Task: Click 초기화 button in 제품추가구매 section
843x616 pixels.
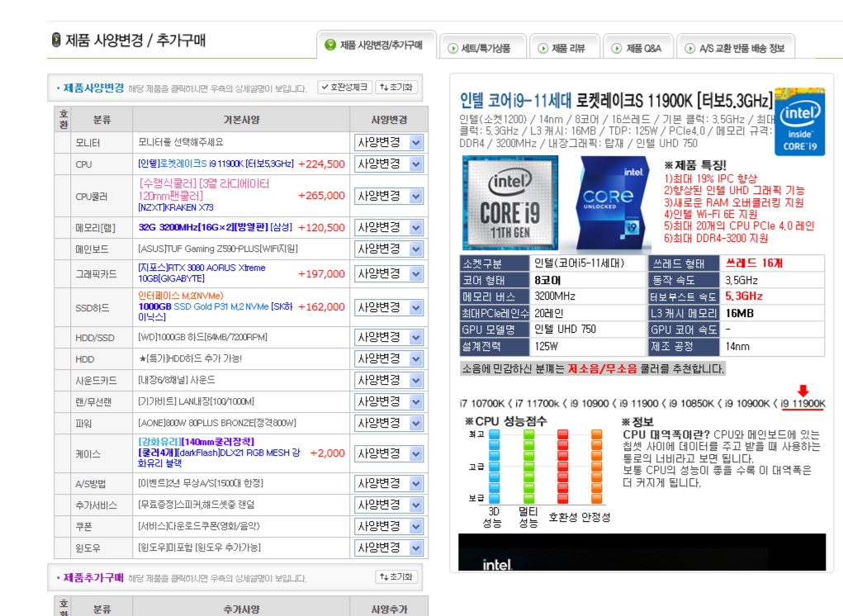Action: pyautogui.click(x=395, y=576)
